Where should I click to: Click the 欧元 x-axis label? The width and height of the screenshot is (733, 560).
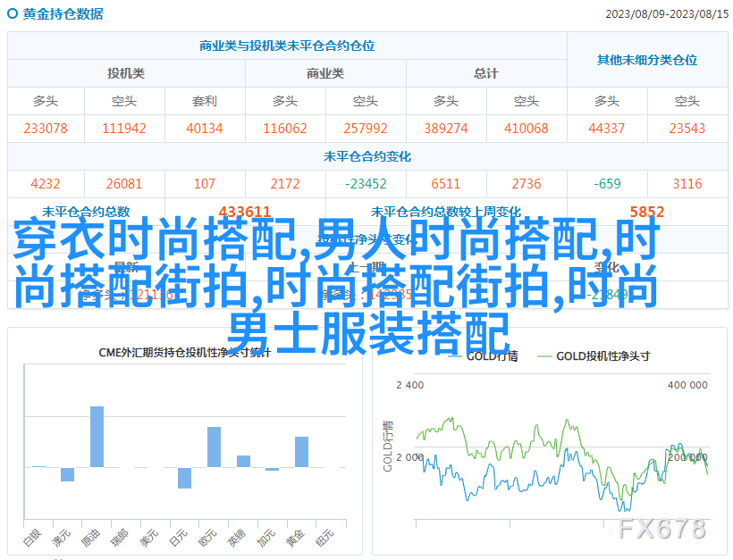pos(207,538)
